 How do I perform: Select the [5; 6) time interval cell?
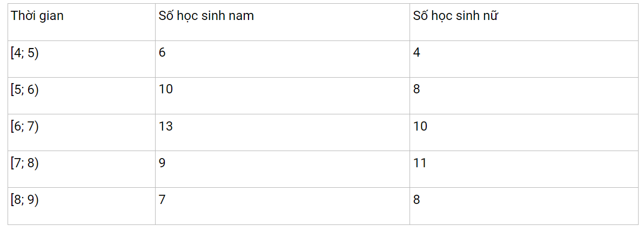point(25,90)
